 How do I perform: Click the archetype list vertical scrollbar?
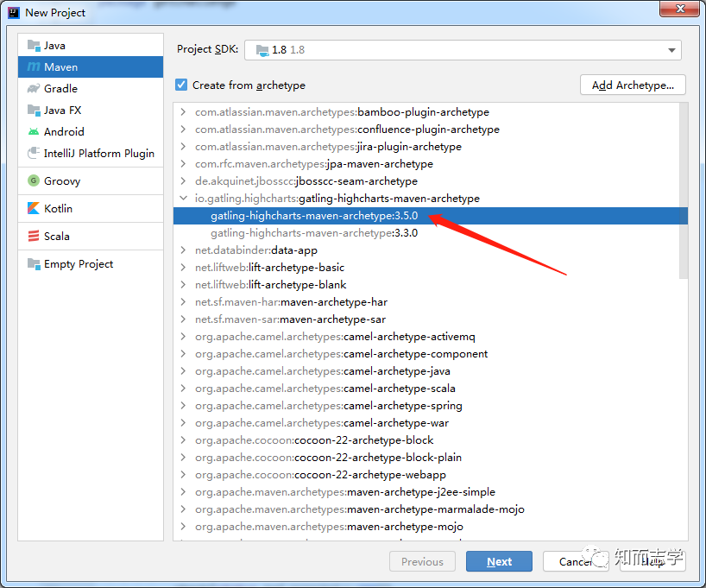[684, 191]
